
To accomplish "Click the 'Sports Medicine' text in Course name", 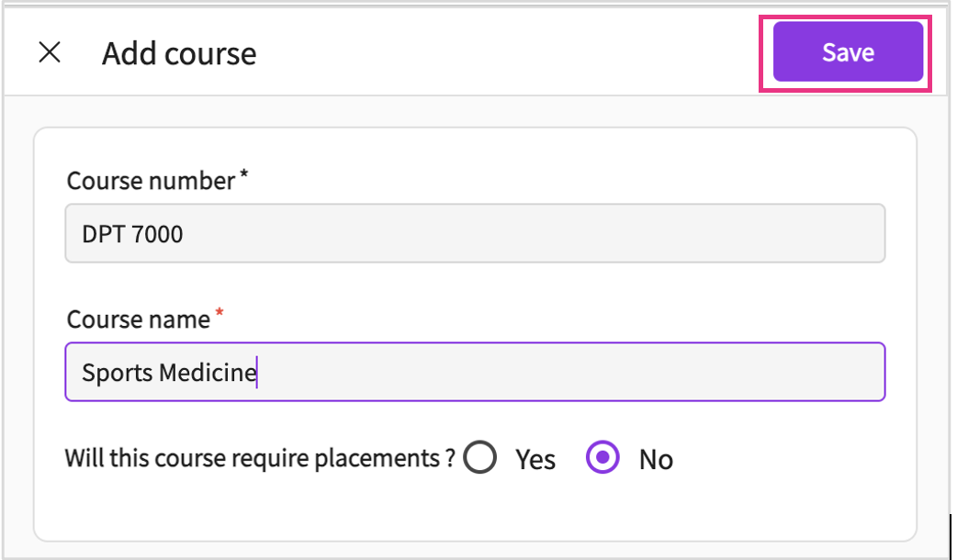I will pos(168,373).
